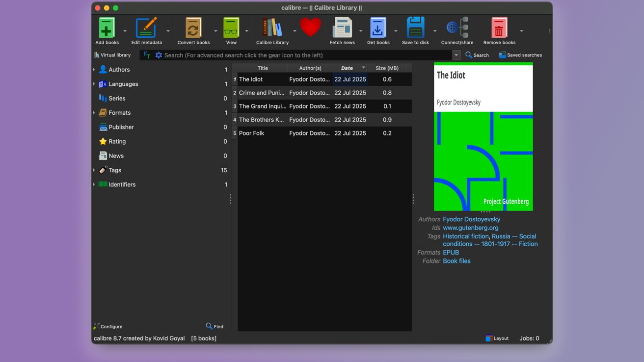
Task: Open the View book icon
Action: tap(231, 28)
